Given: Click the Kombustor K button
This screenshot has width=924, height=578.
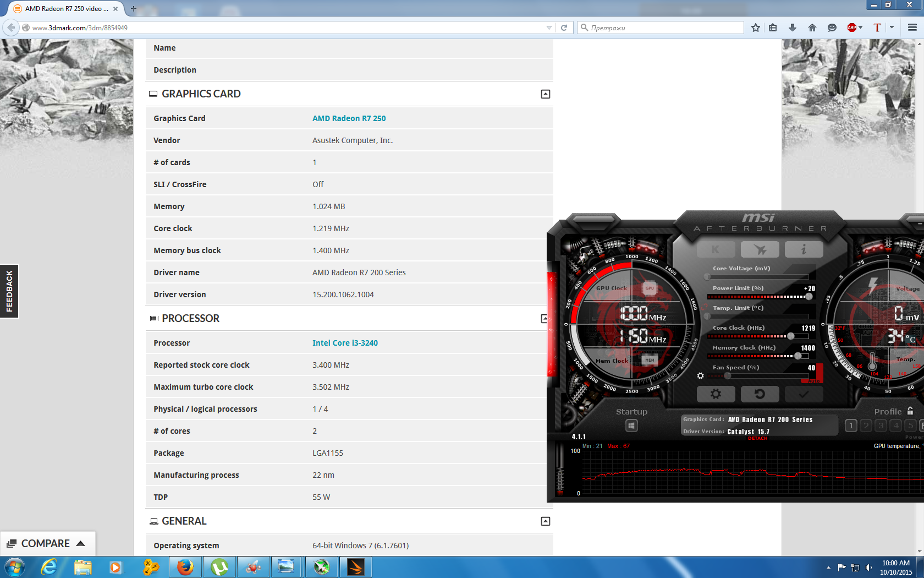Looking at the screenshot, I should (x=716, y=249).
